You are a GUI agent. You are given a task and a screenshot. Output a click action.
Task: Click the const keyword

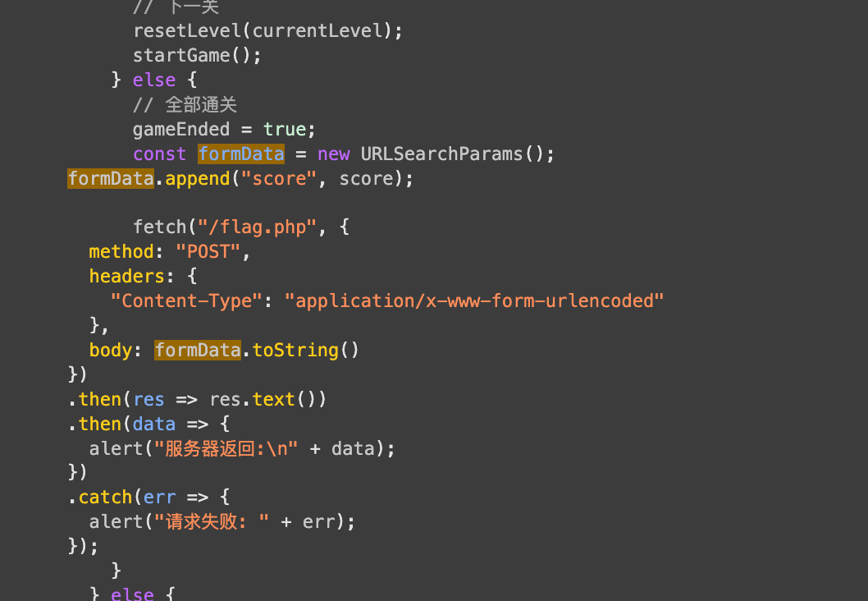[x=160, y=154]
